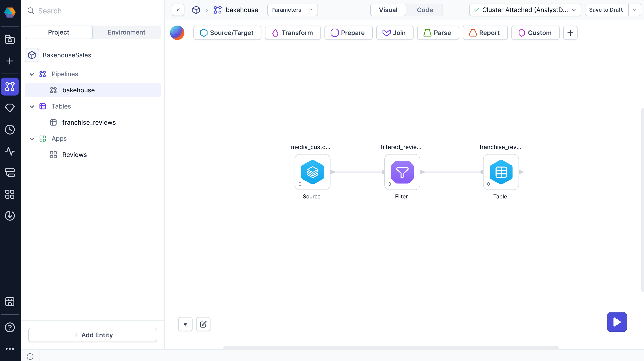644x361 pixels.
Task: Open the Marketplace icon near bottom sidebar
Action: [x=10, y=302]
